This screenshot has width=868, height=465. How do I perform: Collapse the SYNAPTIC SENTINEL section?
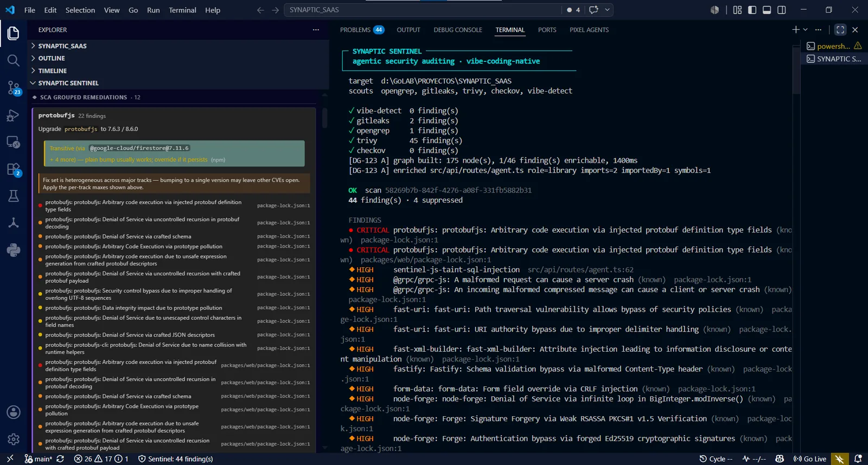click(x=178, y=83)
